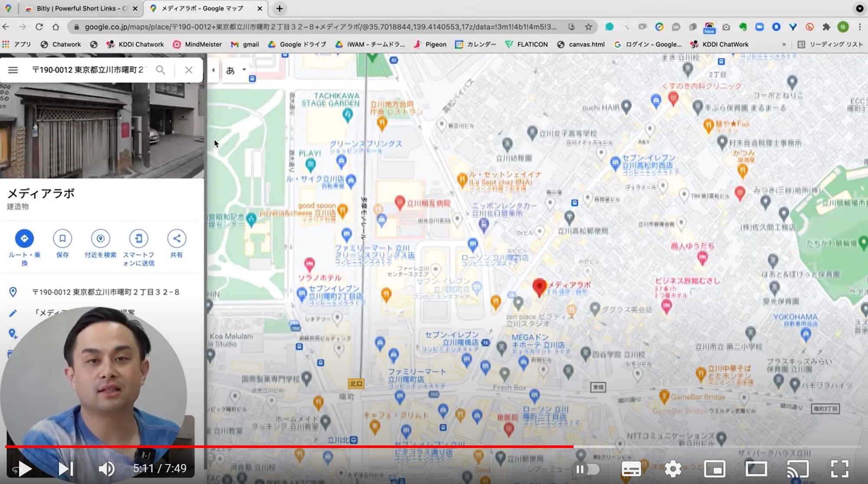Click the TACHIKAWA STAGE GARDEN marker
This screenshot has height=484, width=868.
coord(347,115)
